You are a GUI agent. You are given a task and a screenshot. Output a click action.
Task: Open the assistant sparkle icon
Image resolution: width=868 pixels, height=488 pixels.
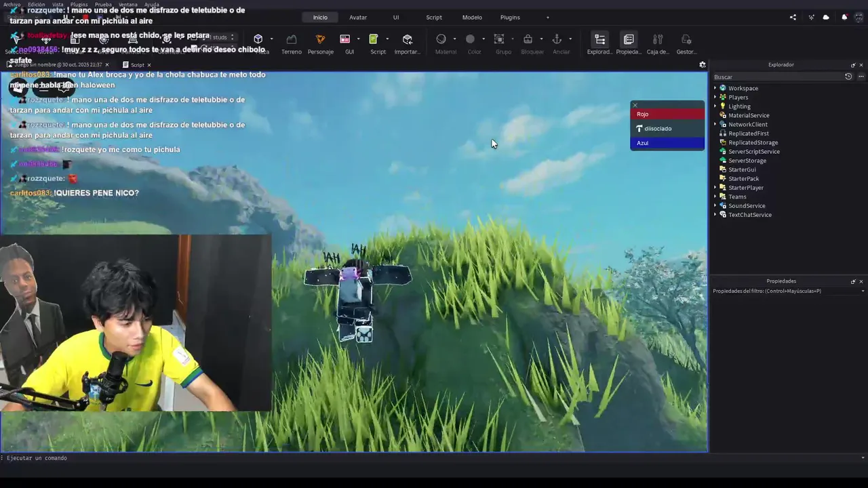click(812, 18)
